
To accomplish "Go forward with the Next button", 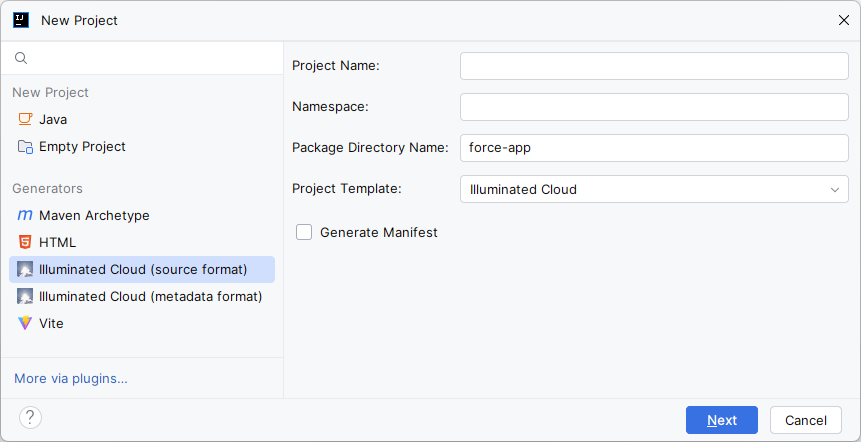I will [x=722, y=420].
